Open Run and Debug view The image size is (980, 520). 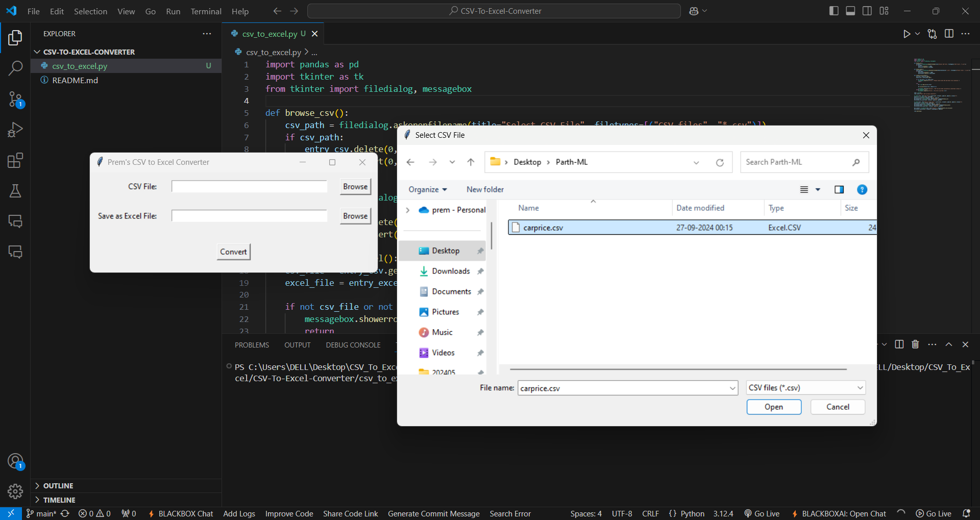[15, 130]
